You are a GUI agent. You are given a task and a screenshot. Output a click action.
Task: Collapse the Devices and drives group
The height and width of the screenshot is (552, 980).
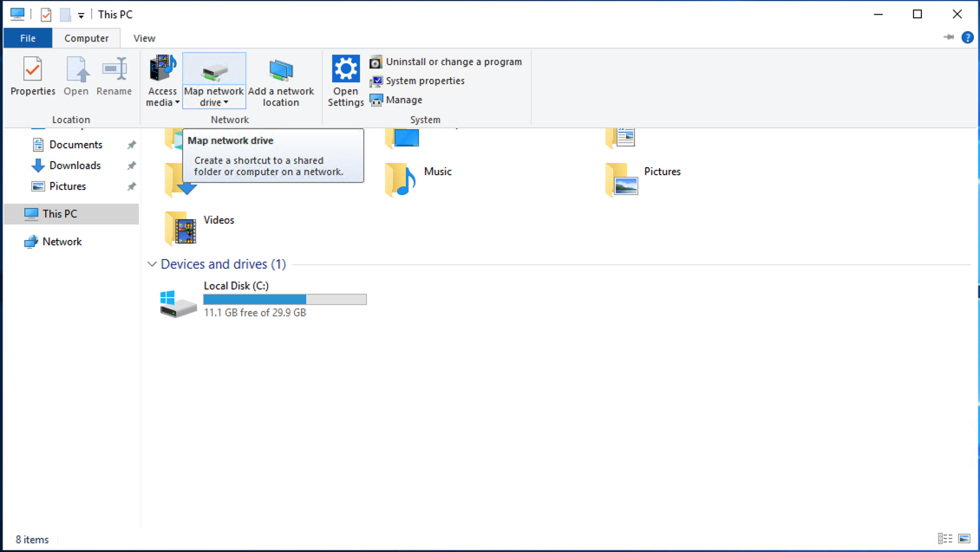[x=152, y=264]
